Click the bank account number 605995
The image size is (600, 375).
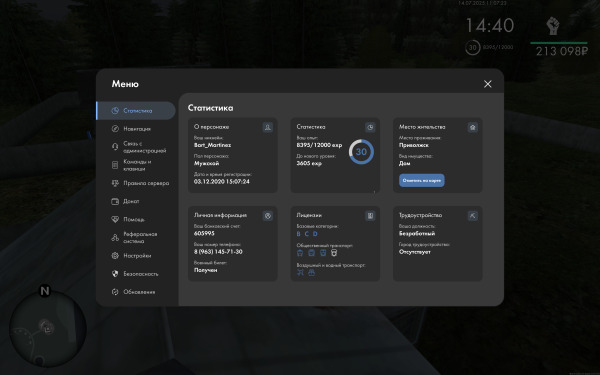point(204,233)
